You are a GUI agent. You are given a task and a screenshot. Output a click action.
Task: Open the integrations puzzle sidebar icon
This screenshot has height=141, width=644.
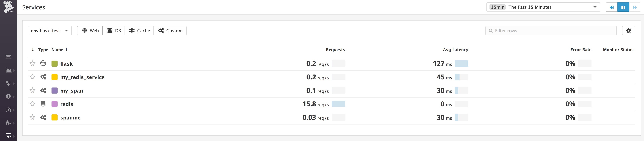(x=8, y=122)
